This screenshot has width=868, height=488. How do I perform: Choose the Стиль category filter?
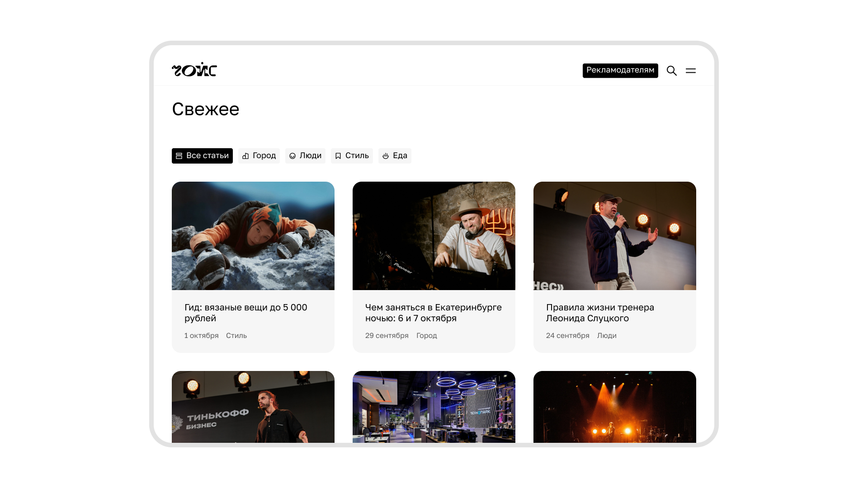pos(352,156)
